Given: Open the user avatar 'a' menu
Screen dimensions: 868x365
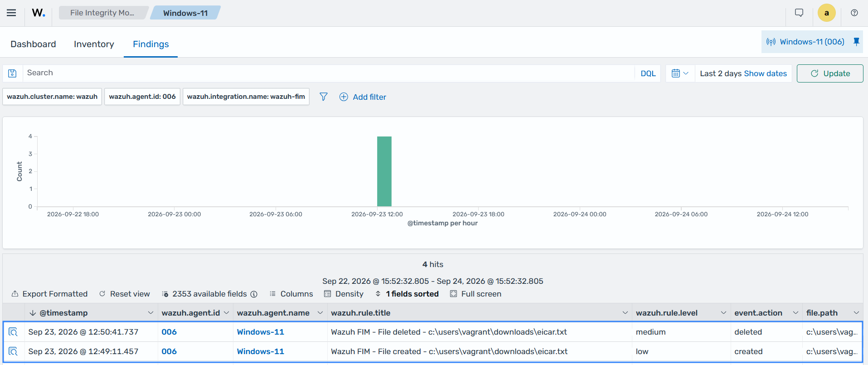Looking at the screenshot, I should [x=827, y=13].
